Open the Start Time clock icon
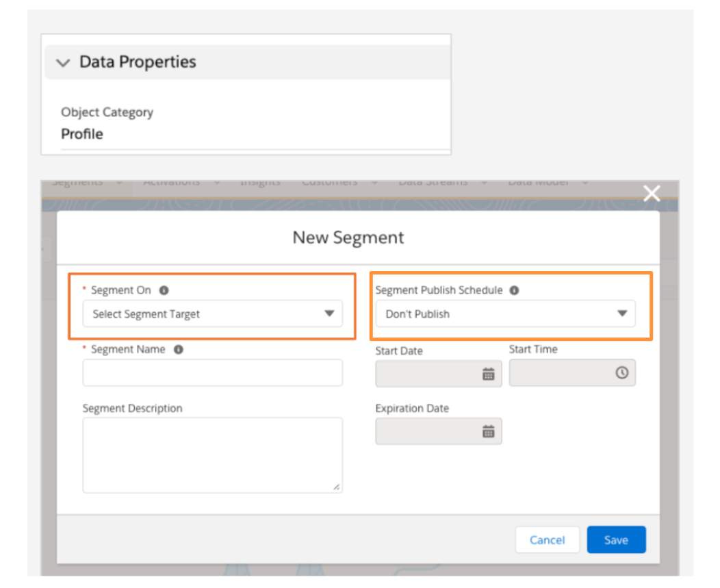The image size is (720, 588). [621, 372]
